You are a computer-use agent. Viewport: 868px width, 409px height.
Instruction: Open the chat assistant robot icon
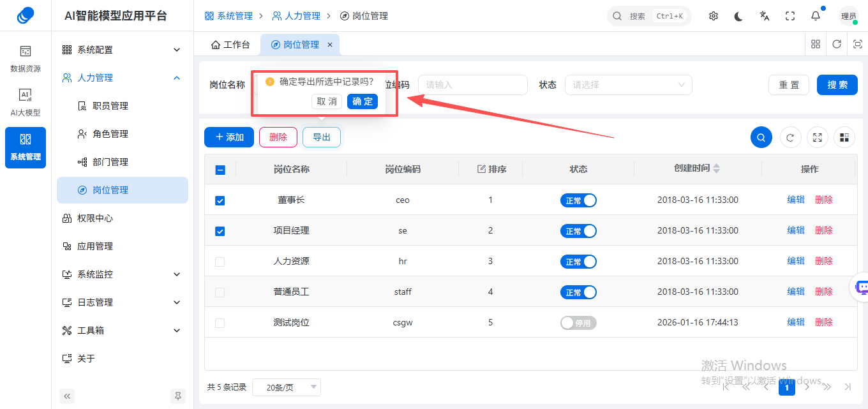pos(862,288)
